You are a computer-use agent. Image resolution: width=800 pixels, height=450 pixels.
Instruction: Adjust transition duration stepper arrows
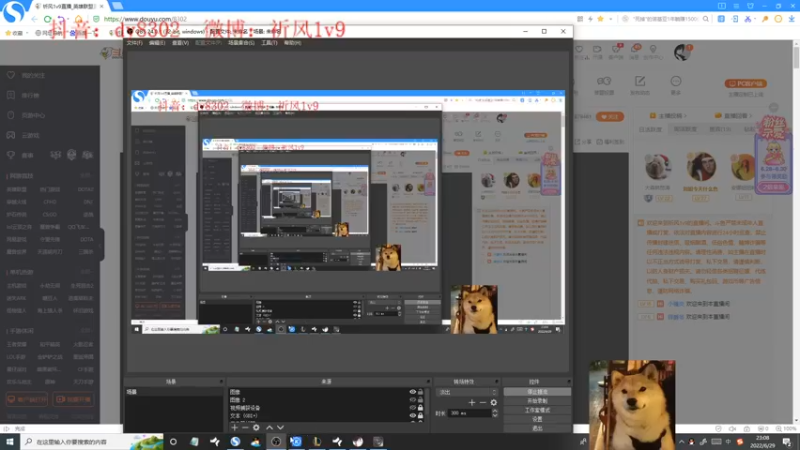[495, 413]
